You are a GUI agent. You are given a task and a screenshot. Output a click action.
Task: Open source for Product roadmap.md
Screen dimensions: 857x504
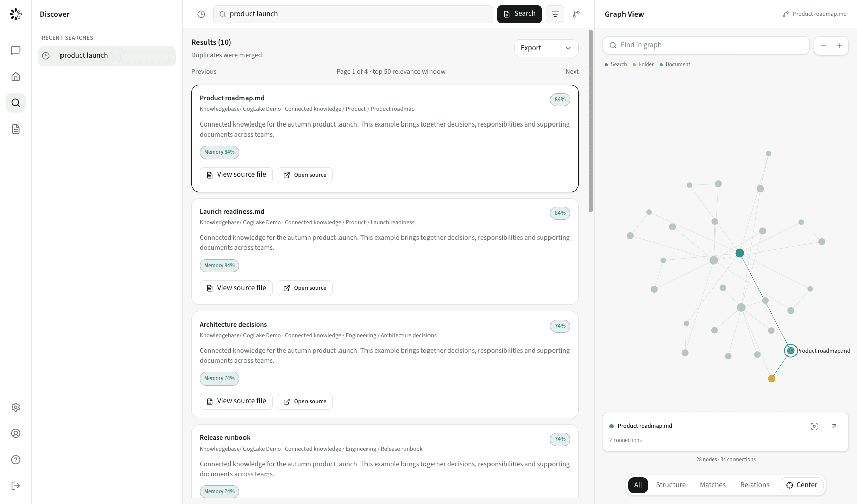[x=304, y=175]
